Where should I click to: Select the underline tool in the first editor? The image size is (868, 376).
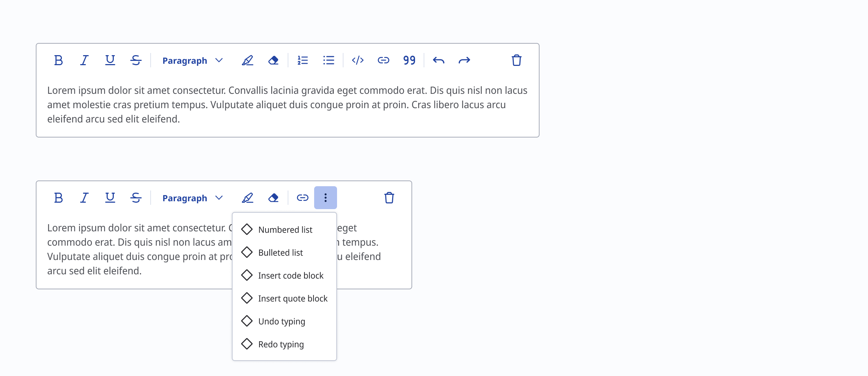coord(110,60)
